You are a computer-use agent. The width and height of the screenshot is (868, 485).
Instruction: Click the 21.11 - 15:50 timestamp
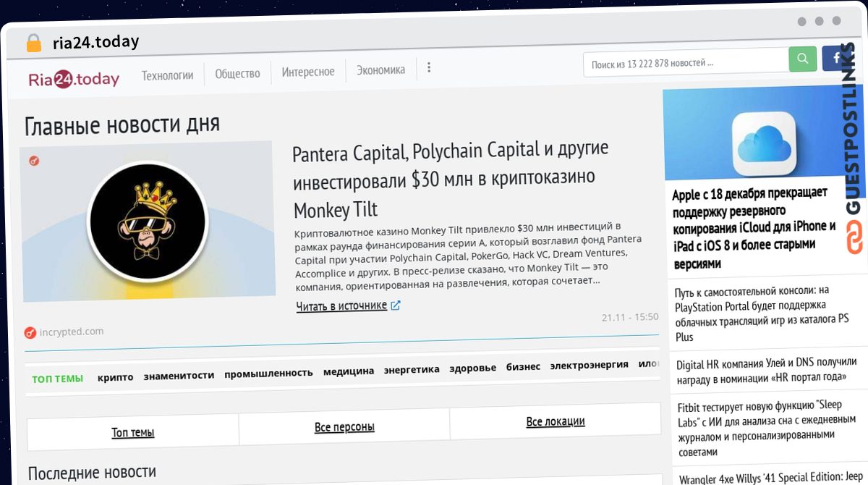(630, 317)
